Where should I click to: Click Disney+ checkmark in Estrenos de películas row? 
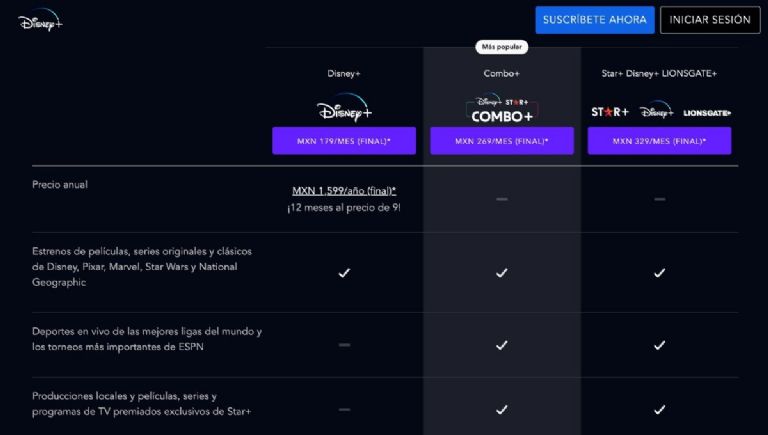[x=344, y=272]
